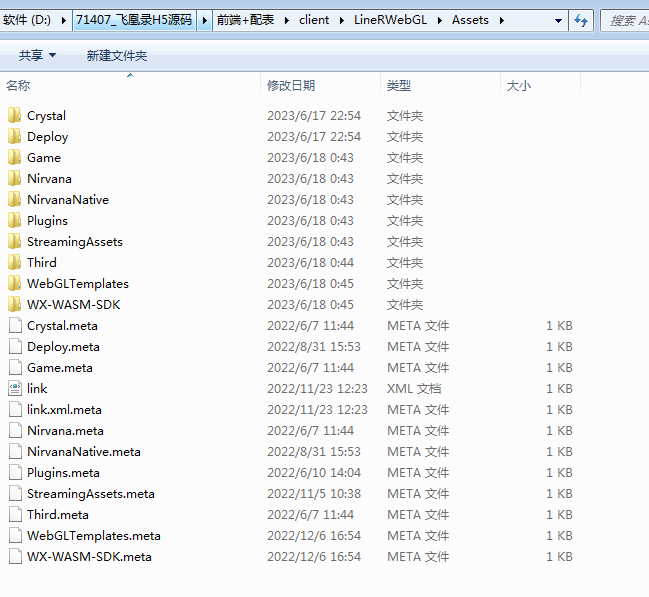Expand the address bar history dropdown arrow
The width and height of the screenshot is (649, 597).
point(556,20)
